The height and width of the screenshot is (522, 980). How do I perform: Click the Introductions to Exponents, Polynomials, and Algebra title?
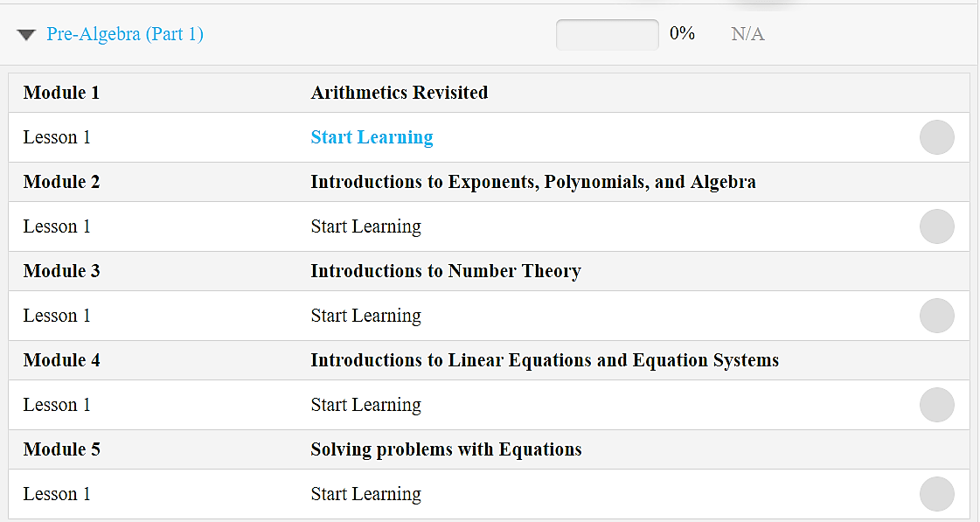coord(533,182)
